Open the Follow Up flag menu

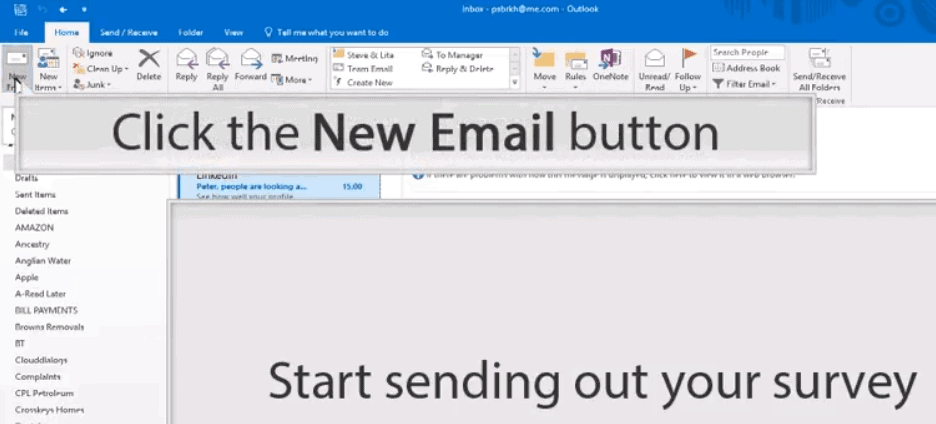point(688,70)
